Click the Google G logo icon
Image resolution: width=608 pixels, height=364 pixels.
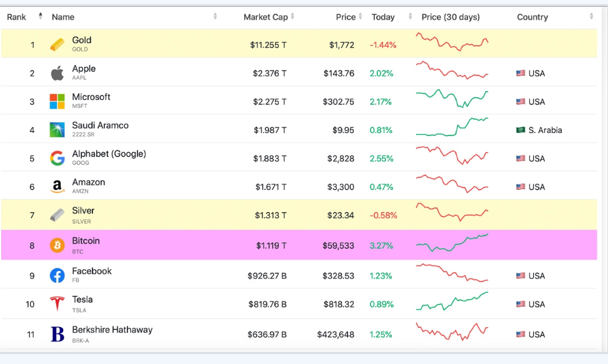coord(57,159)
